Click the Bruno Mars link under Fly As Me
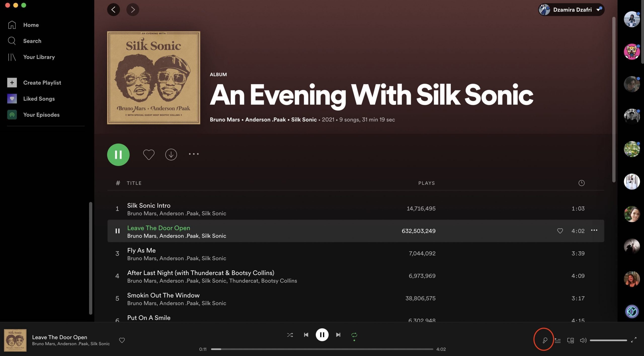 pyautogui.click(x=142, y=258)
